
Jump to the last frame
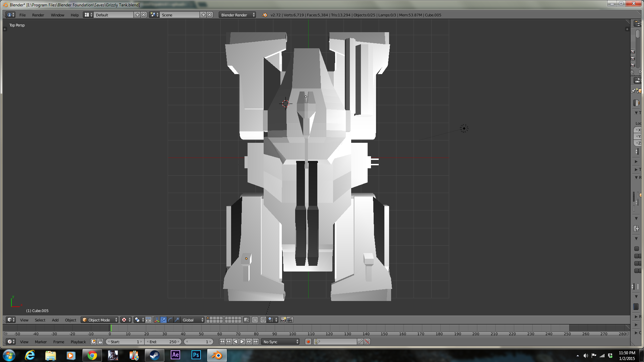tap(256, 342)
